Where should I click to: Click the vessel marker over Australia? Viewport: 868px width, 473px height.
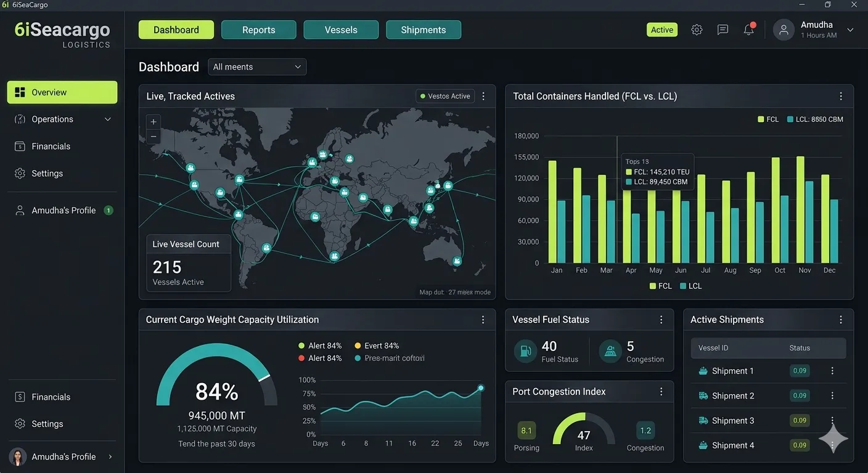click(457, 261)
